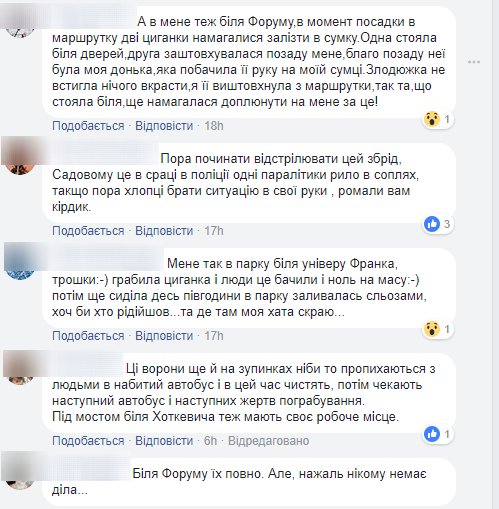Click thumbs-up reaction on bus stop comment
Screen dimensions: 499x509
pyautogui.click(x=432, y=434)
